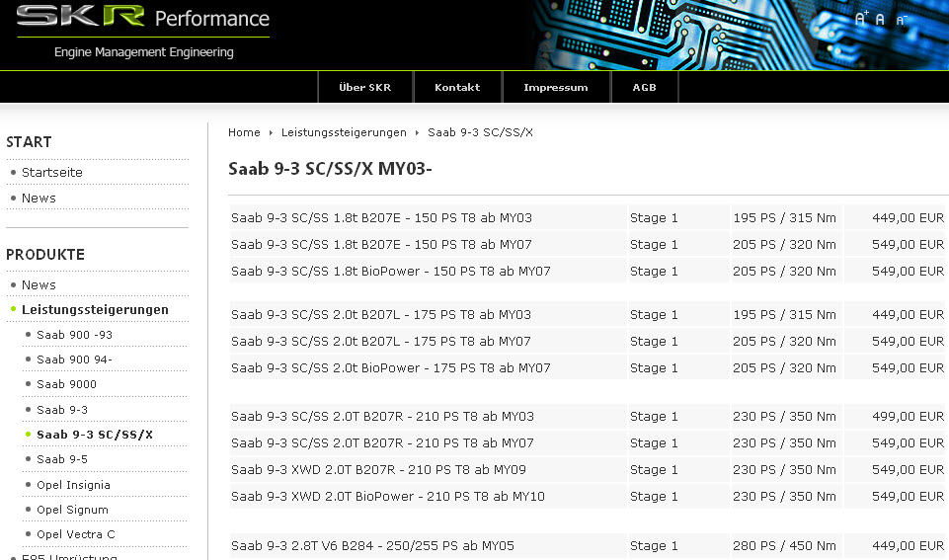Select row XWD 2.0T B207R ab MY09

589,469
